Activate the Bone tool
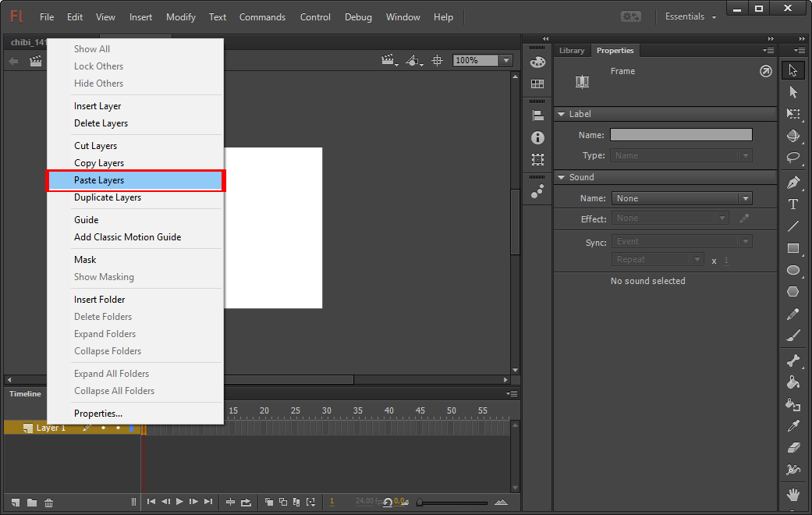The image size is (812, 515). (x=793, y=360)
